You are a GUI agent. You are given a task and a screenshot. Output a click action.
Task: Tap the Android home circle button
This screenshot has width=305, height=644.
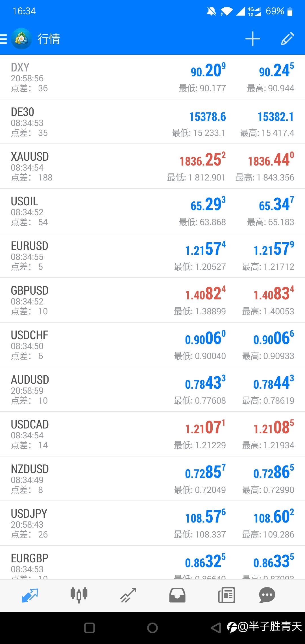[152, 628]
